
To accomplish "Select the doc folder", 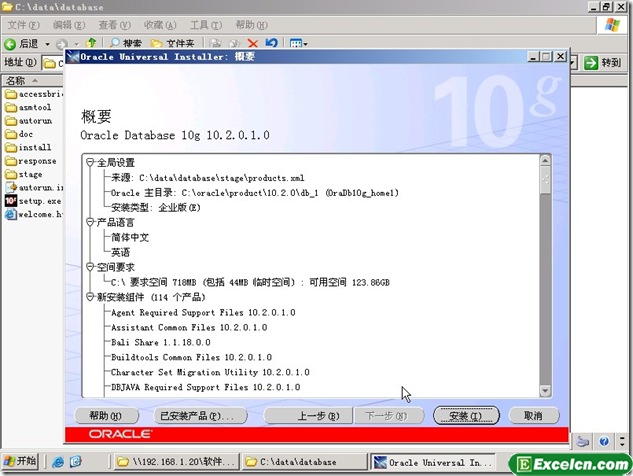I will point(19,134).
